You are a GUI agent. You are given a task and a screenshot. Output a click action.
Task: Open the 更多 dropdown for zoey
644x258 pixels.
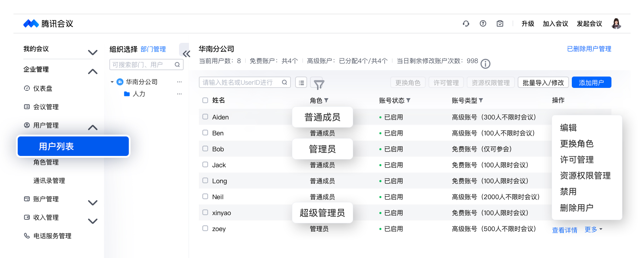tap(593, 229)
